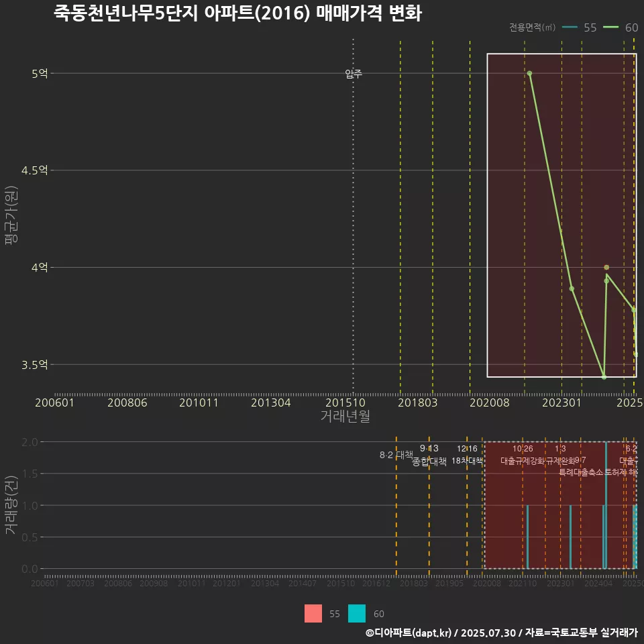Click 200908 on the volume chart x-axis
Viewport: 644px width, 644px height.
point(154,583)
